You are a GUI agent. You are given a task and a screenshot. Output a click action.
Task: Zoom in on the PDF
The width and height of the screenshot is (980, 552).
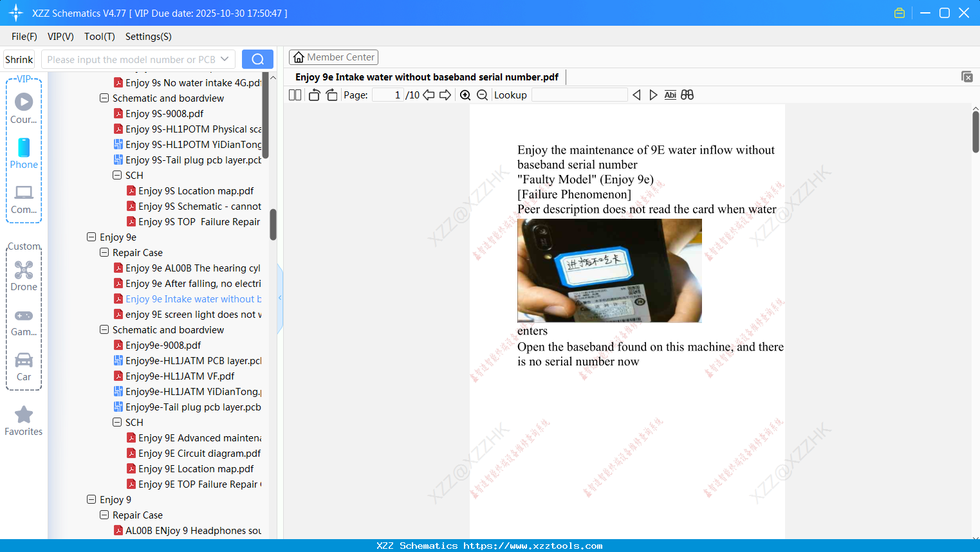(465, 95)
